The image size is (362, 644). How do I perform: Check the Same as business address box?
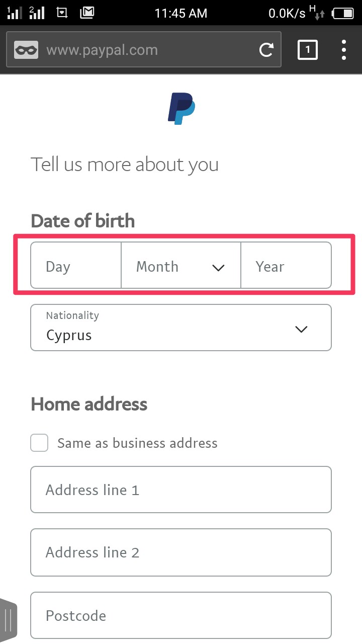tap(39, 443)
